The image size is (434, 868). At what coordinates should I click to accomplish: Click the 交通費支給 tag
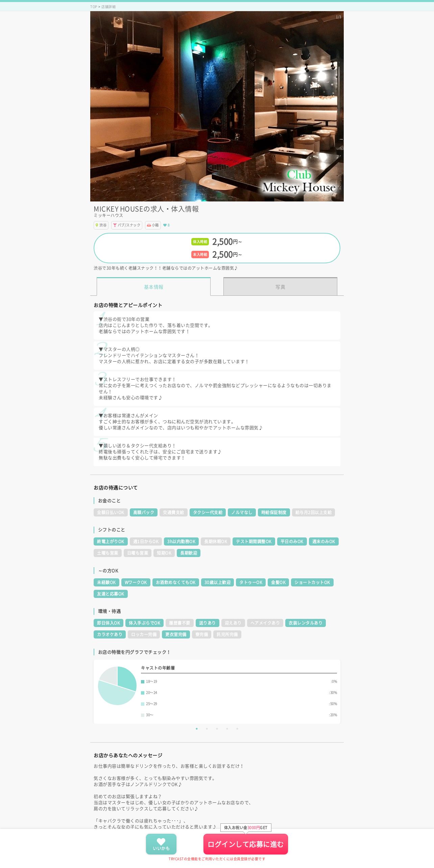(x=173, y=512)
